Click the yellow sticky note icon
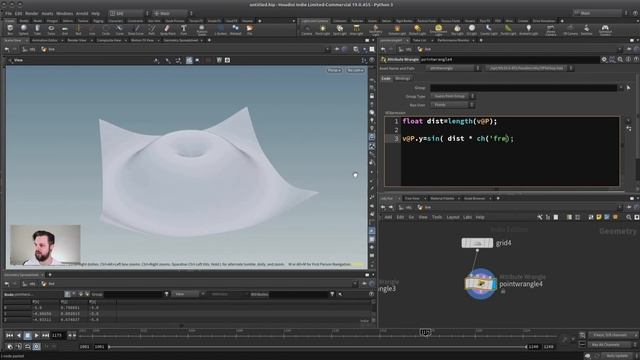This screenshot has width=640, height=360. point(598,218)
